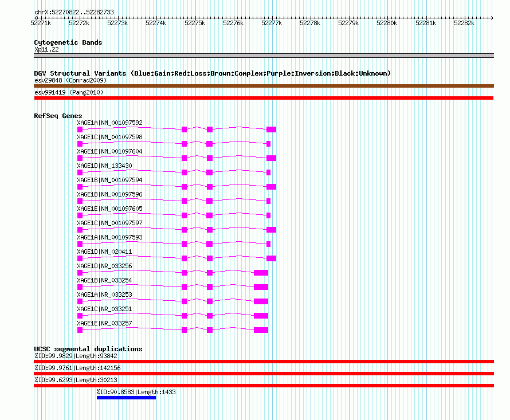This screenshot has height=420, width=510.
Task: Click the XAGE1B|NR_033254 gene label
Action: tap(104, 280)
